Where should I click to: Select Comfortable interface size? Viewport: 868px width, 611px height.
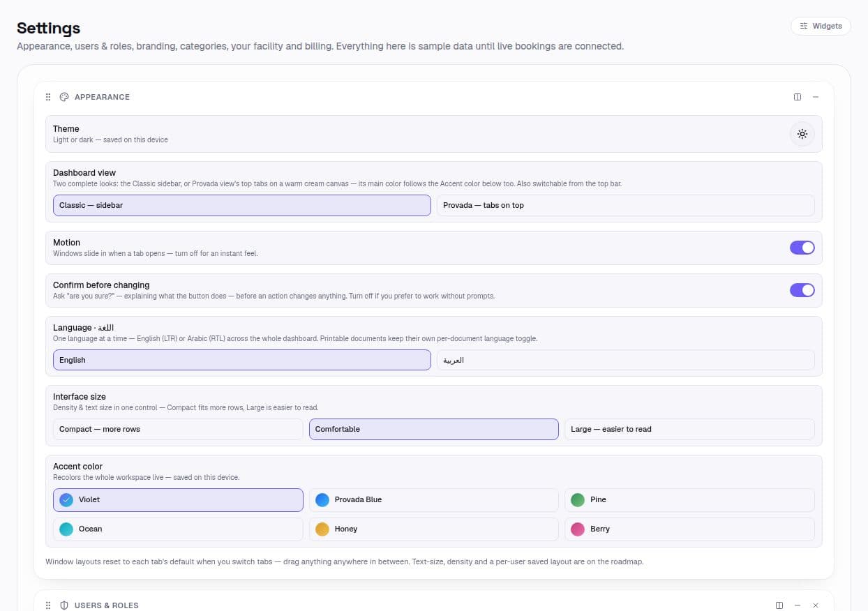434,429
